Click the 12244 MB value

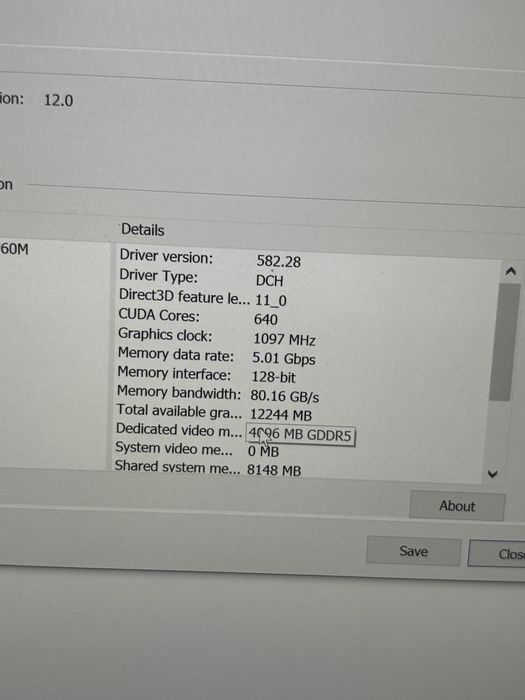(x=281, y=415)
